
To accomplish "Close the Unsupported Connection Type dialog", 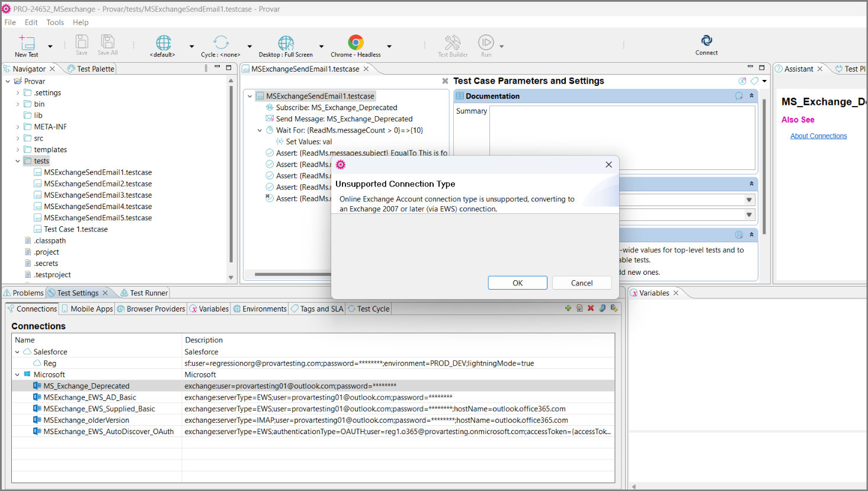I will (608, 165).
